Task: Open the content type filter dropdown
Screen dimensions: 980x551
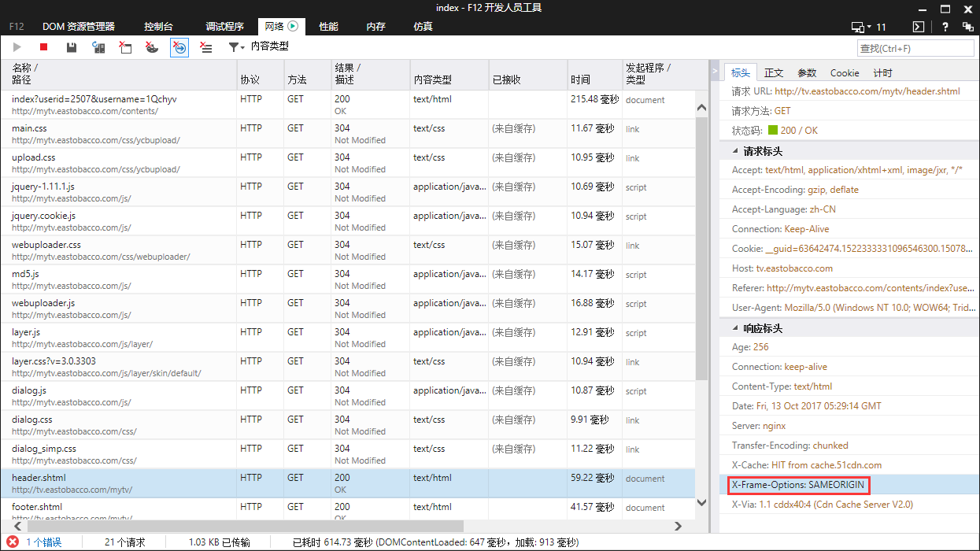Action: [x=237, y=47]
